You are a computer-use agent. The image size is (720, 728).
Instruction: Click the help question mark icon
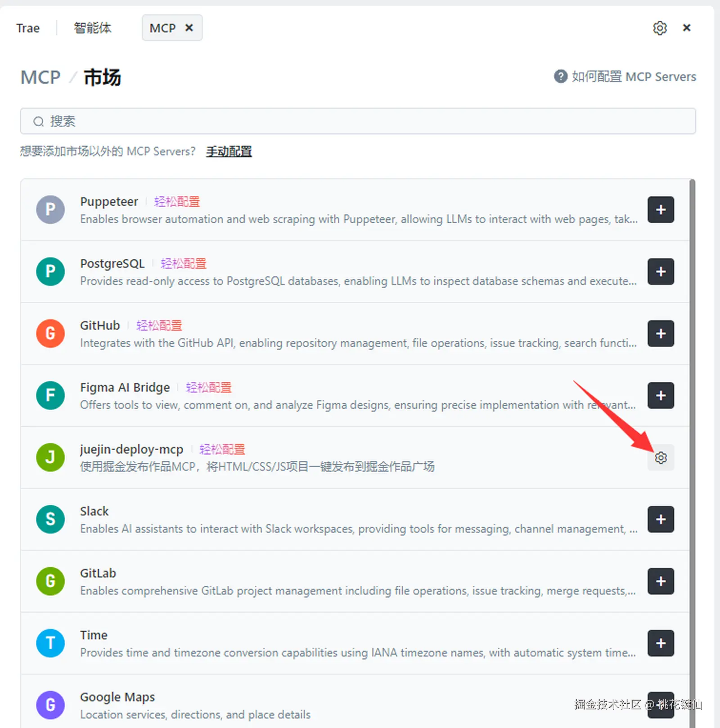[560, 77]
